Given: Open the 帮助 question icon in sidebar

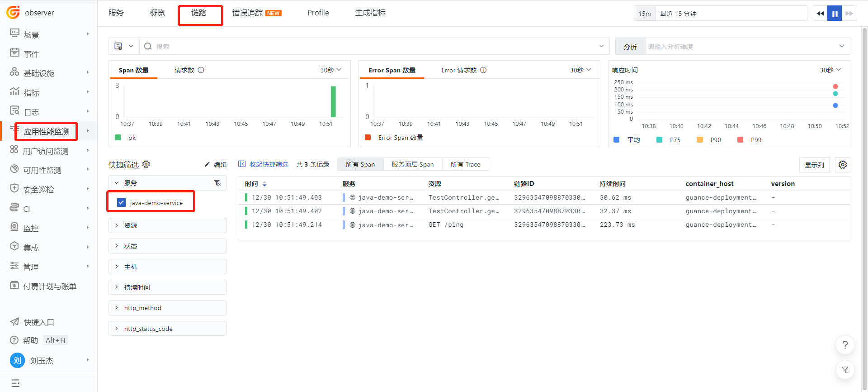Looking at the screenshot, I should click(x=14, y=340).
